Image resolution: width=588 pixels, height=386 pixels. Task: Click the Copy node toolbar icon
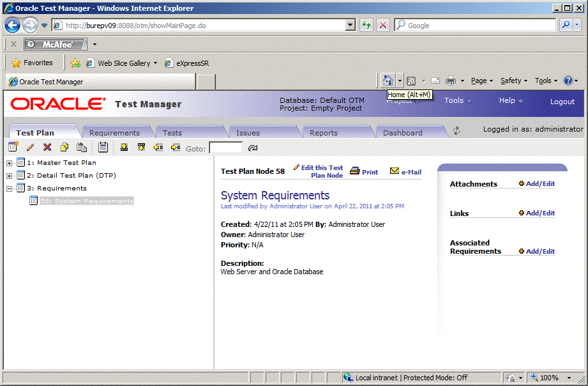64,147
